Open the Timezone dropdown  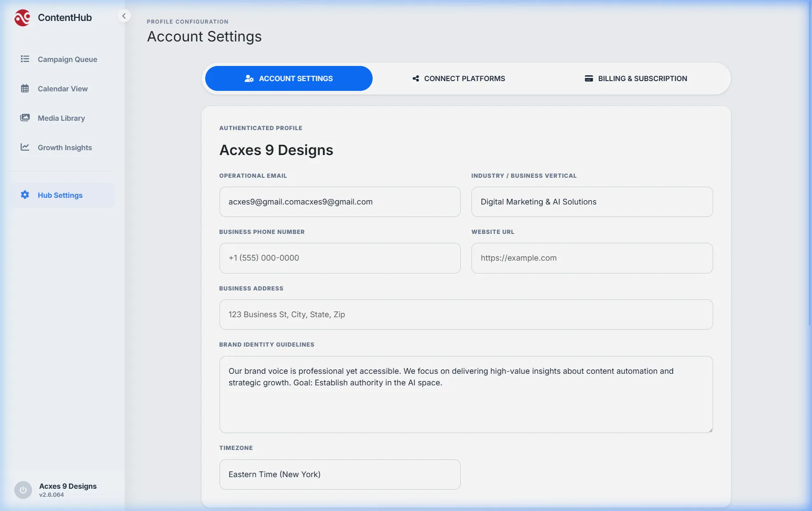[340, 474]
